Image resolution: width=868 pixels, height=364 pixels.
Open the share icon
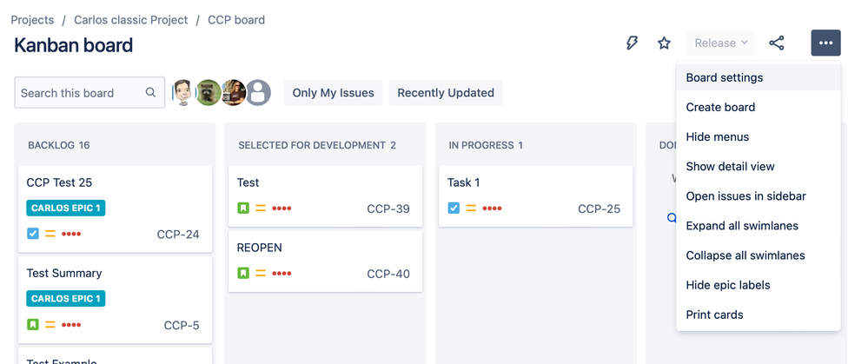pyautogui.click(x=777, y=43)
